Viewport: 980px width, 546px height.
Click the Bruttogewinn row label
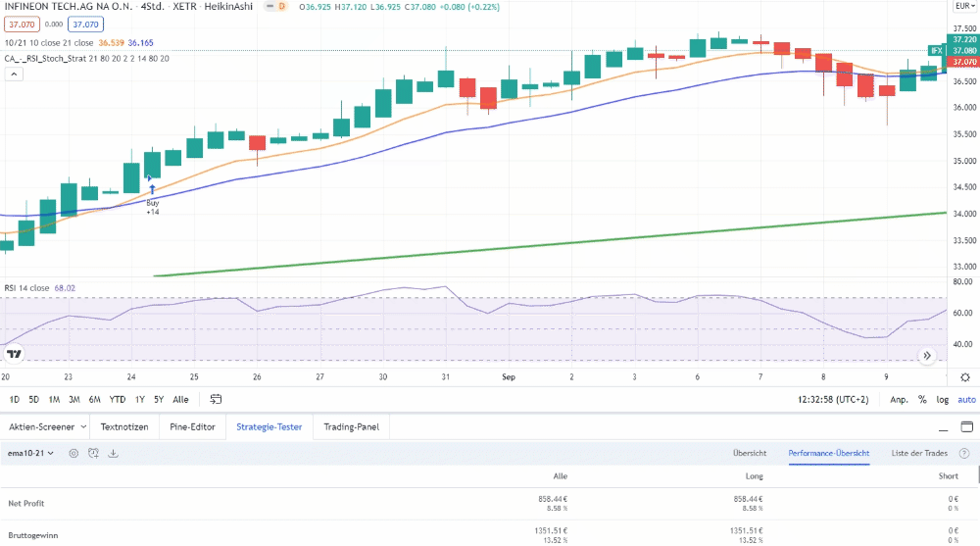point(33,535)
